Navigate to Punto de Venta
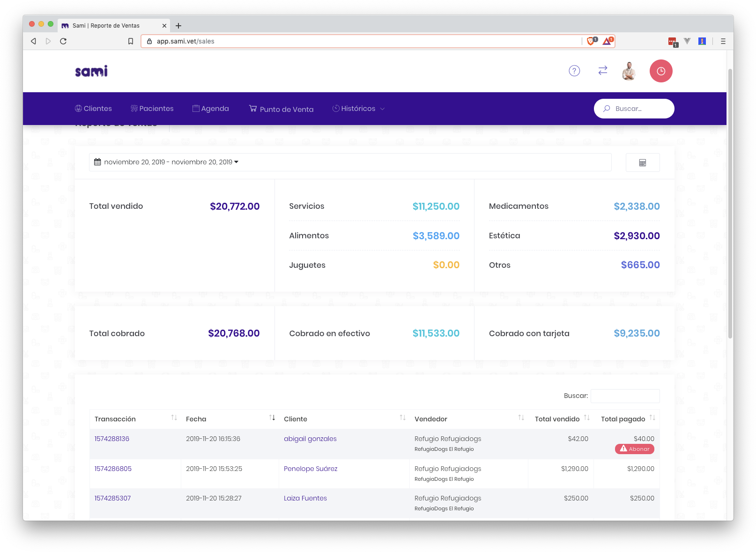The width and height of the screenshot is (756, 552). (x=281, y=109)
